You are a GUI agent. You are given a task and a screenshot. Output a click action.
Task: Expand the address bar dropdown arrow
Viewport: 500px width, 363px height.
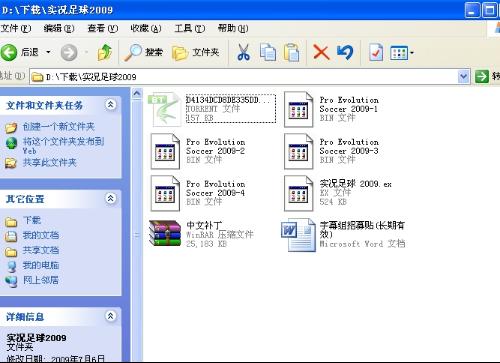[463, 77]
